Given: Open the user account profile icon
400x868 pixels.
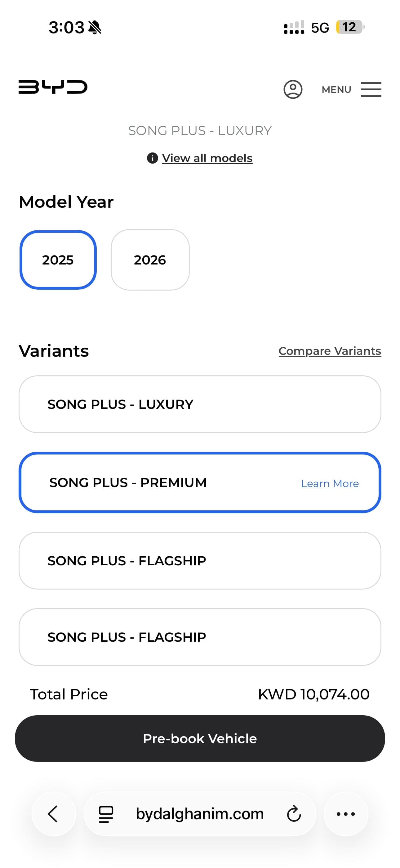Looking at the screenshot, I should (x=293, y=89).
